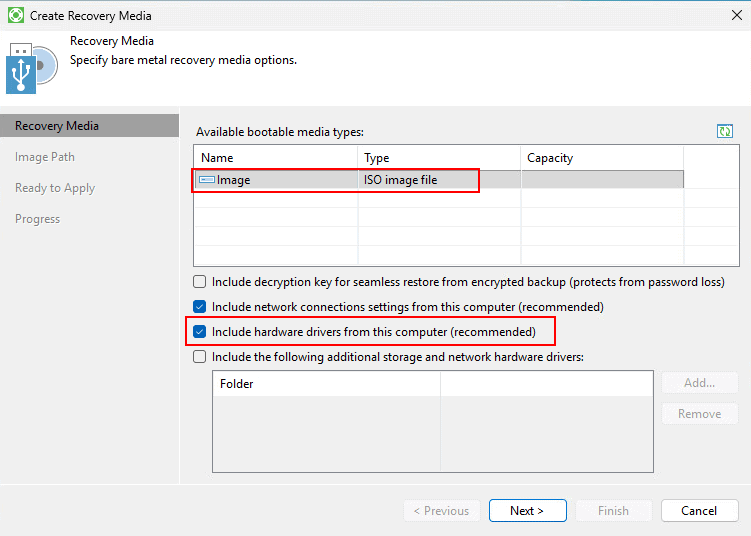Click the Capacity column header
This screenshot has height=536, width=751.
602,158
